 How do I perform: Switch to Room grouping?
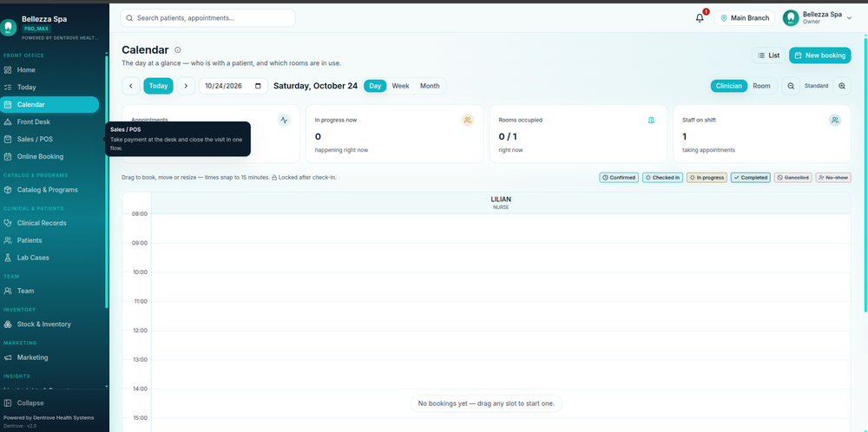(x=762, y=86)
